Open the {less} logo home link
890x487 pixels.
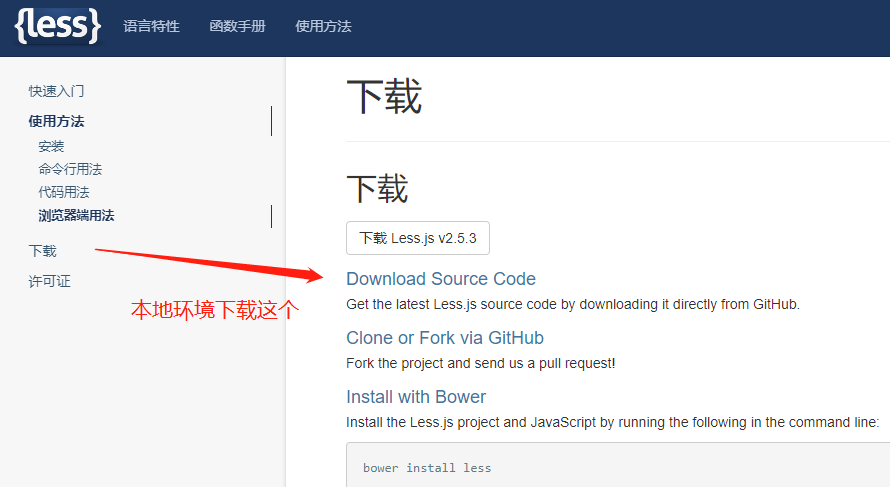tap(57, 26)
